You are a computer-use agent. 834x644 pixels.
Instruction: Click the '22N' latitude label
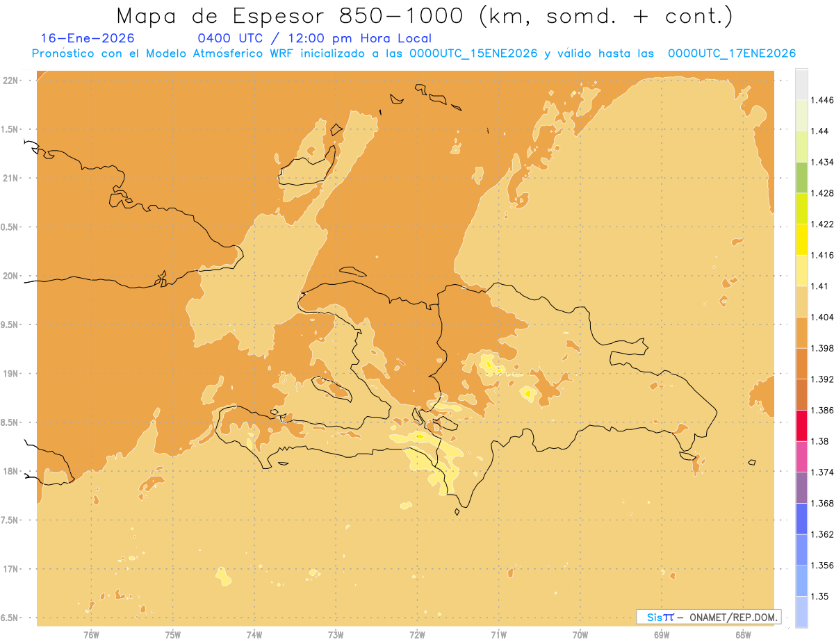pos(12,81)
